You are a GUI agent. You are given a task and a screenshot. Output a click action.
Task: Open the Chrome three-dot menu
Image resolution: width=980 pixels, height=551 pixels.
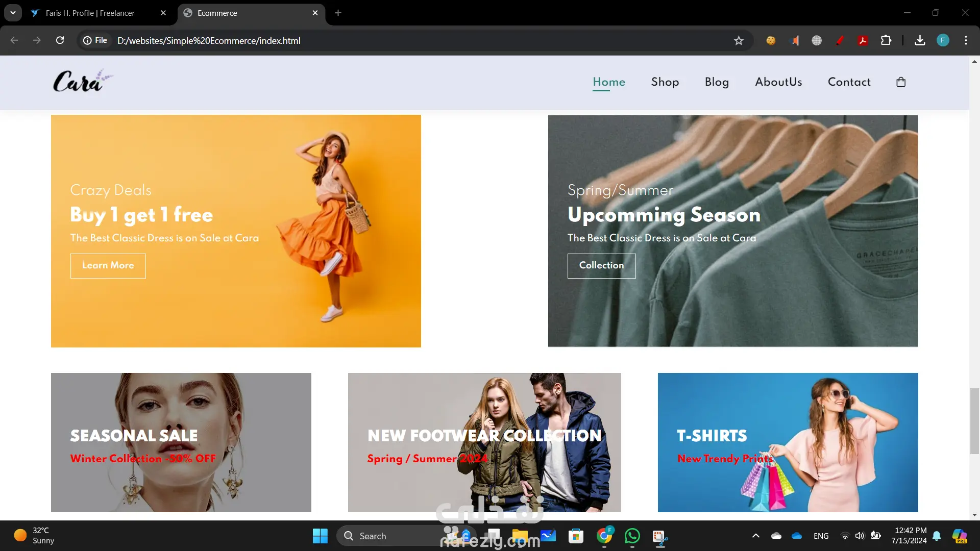(966, 40)
